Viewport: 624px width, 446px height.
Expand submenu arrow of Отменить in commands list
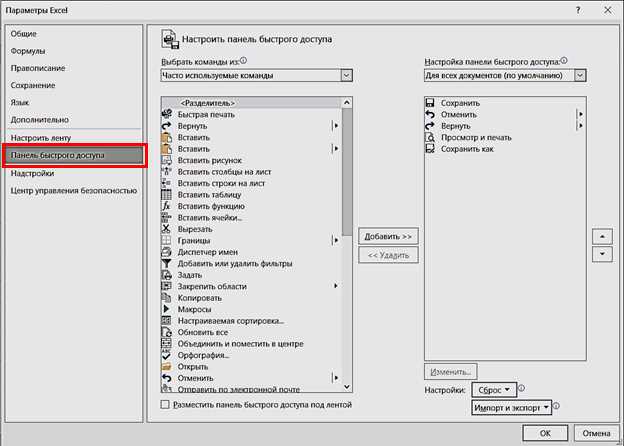point(335,378)
